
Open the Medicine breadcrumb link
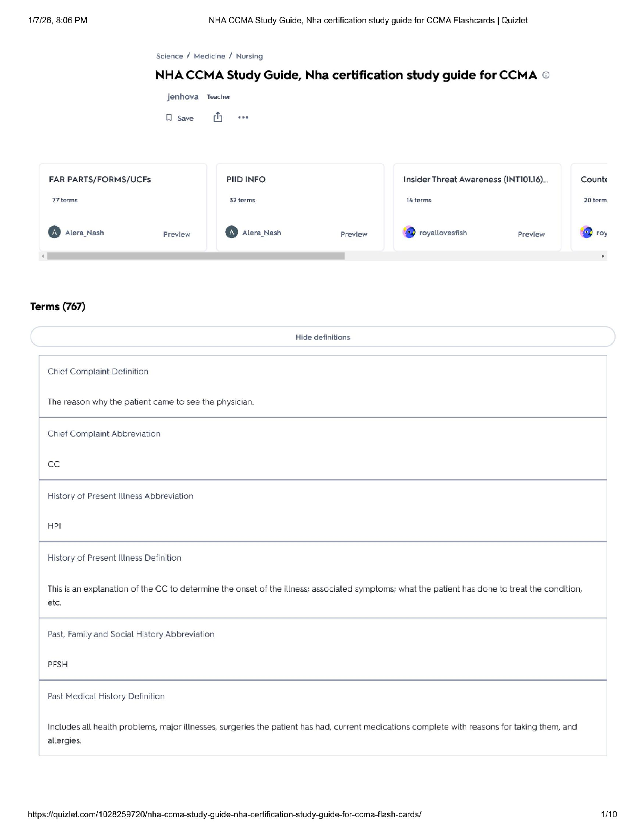tap(209, 56)
